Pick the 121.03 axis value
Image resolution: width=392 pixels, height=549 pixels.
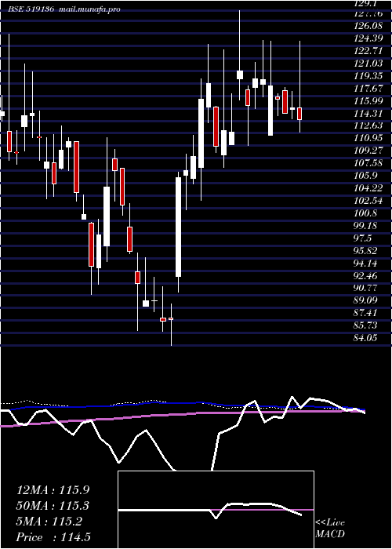pyautogui.click(x=370, y=64)
